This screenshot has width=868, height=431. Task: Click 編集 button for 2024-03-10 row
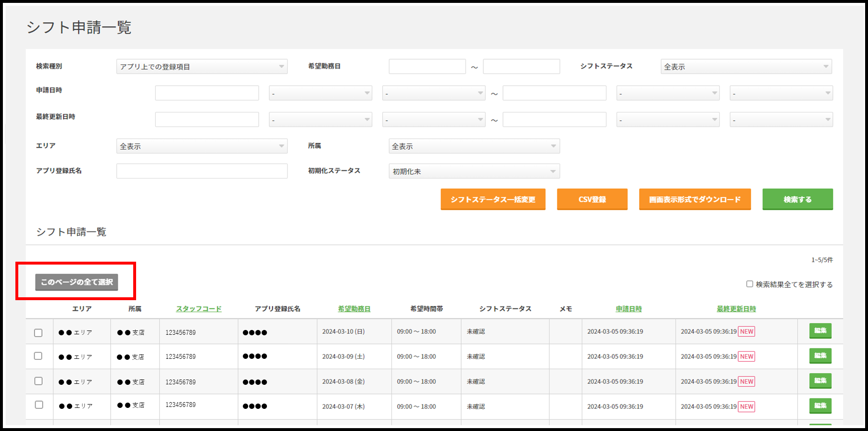(x=820, y=331)
